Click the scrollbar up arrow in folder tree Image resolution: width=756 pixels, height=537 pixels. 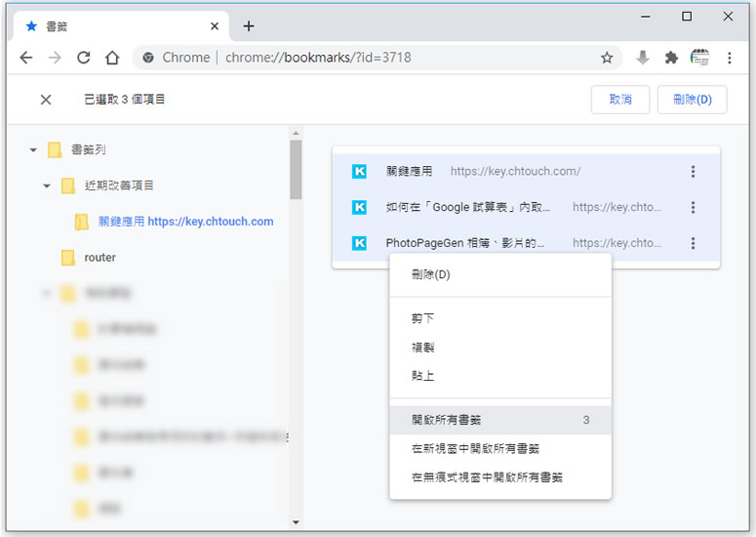296,133
